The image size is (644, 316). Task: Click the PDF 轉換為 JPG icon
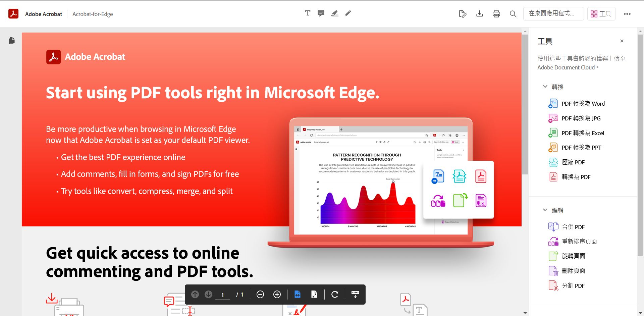[553, 118]
